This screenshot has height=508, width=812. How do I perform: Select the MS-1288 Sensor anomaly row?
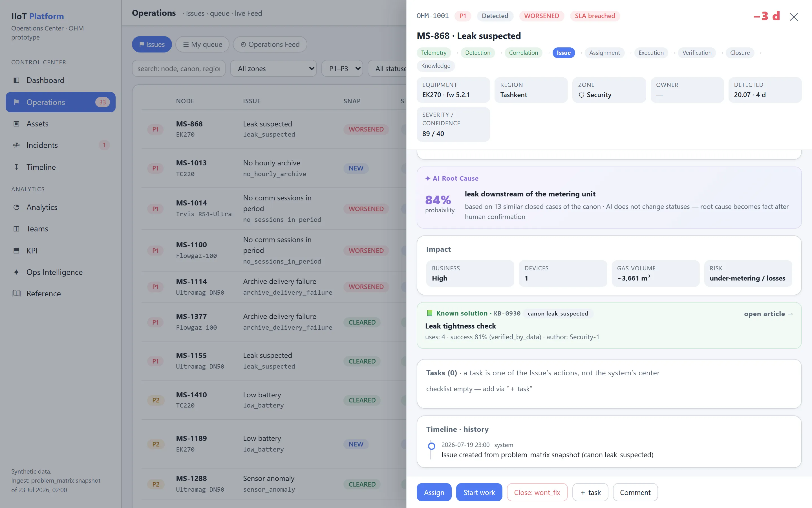point(273,484)
